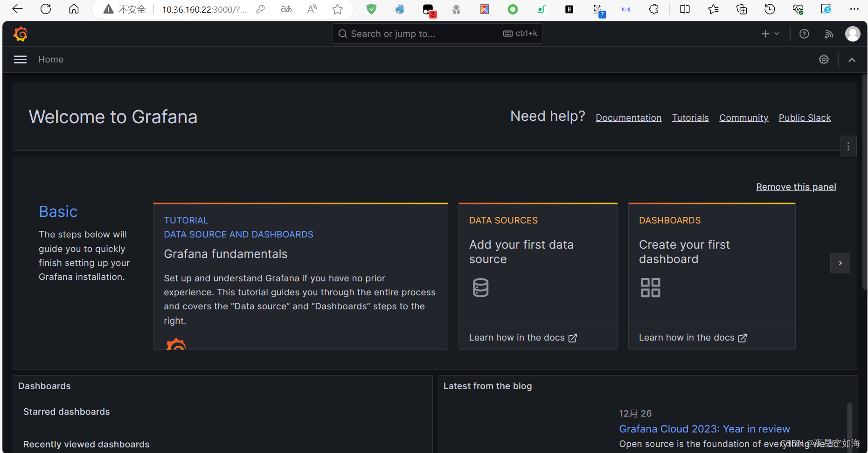868x453 pixels.
Task: Expand the plus New dropdown
Action: [770, 34]
